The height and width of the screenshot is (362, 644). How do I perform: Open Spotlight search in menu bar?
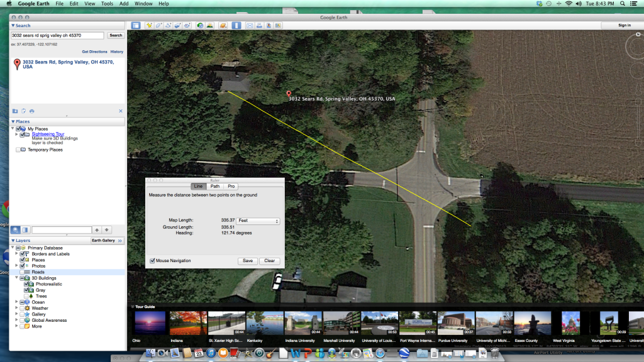coord(623,4)
